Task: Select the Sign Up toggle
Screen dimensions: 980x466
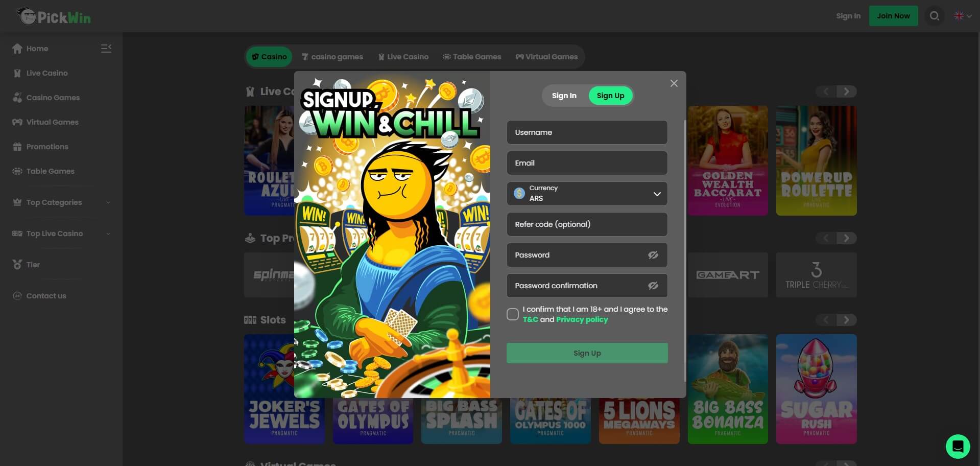Action: coord(610,96)
